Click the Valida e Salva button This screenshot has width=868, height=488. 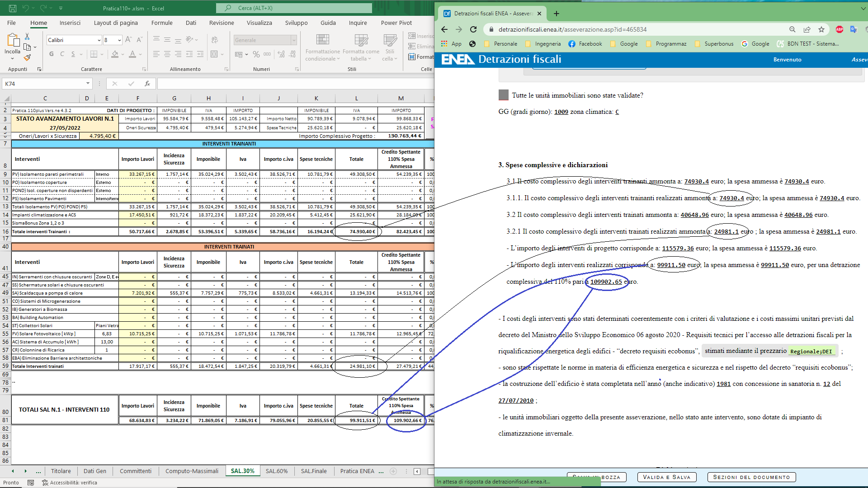(x=667, y=477)
